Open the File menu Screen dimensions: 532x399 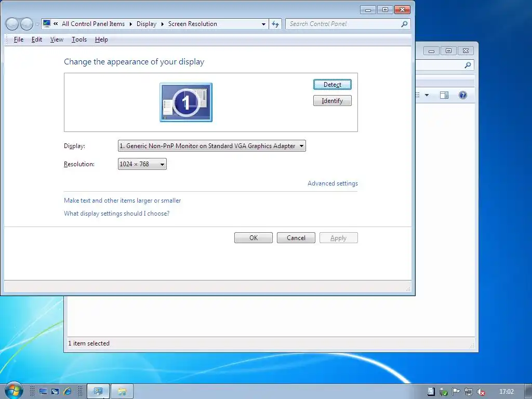[19, 39]
